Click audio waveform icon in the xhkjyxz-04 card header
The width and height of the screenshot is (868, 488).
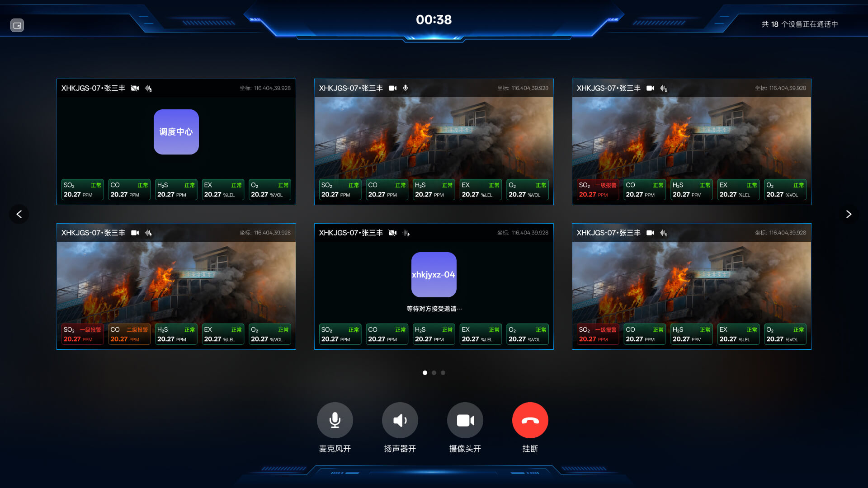click(406, 233)
